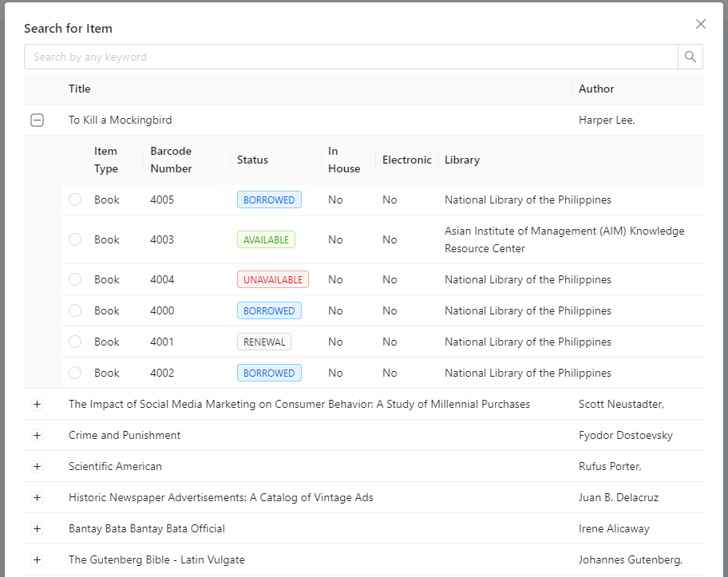The width and height of the screenshot is (728, 577).
Task: Choose the radio button for barcode 4004
Action: click(75, 280)
